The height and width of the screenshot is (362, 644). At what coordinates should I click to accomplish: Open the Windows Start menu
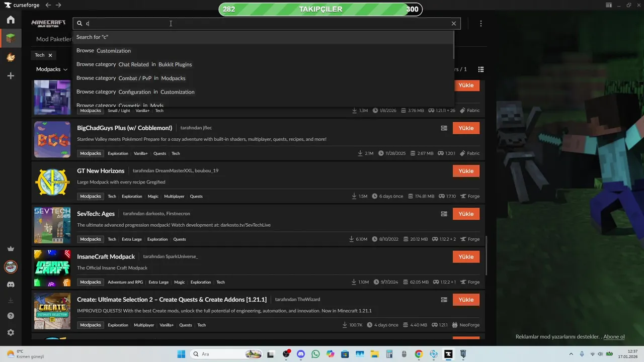click(x=181, y=354)
